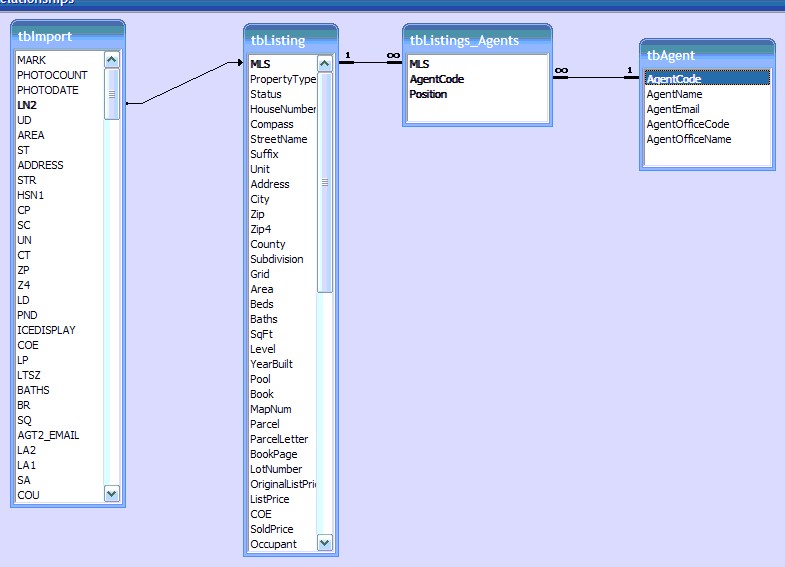Select ParcelLetter field in tbListing

tap(279, 439)
